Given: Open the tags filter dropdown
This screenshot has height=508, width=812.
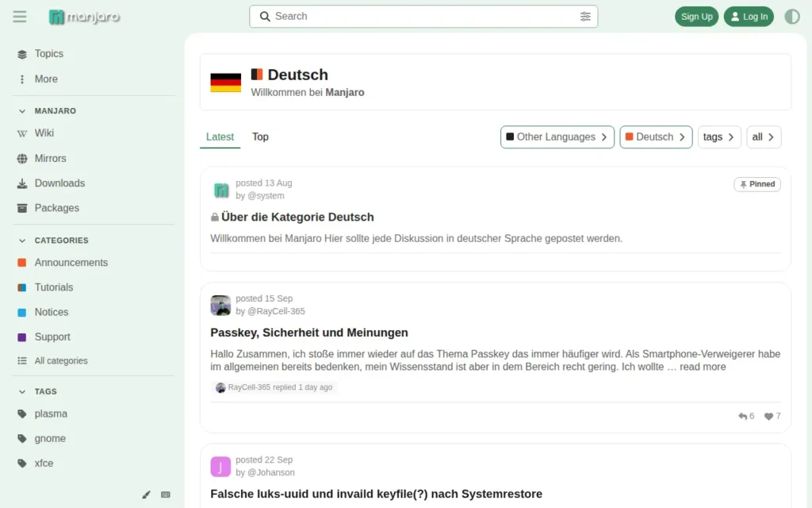Looking at the screenshot, I should click(x=719, y=137).
